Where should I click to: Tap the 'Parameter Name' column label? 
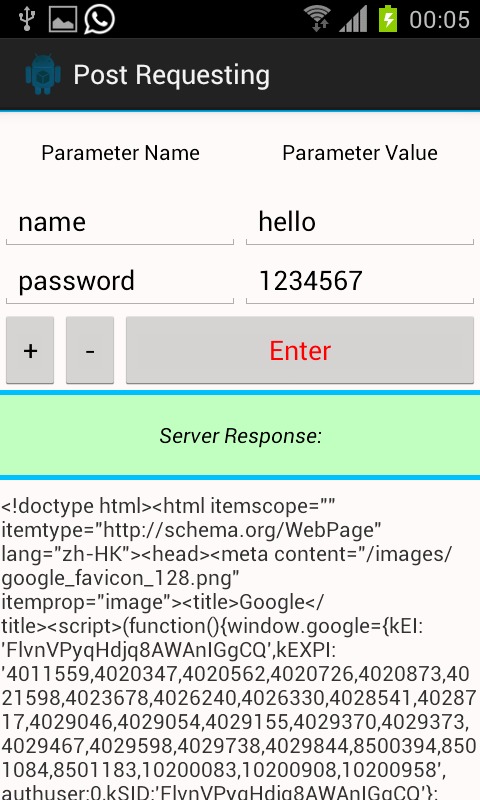pyautogui.click(x=120, y=153)
